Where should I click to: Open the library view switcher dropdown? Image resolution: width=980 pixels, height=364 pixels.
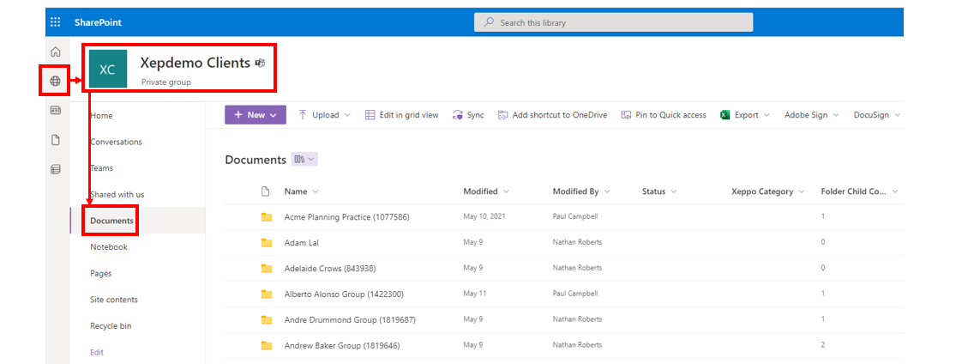[304, 160]
